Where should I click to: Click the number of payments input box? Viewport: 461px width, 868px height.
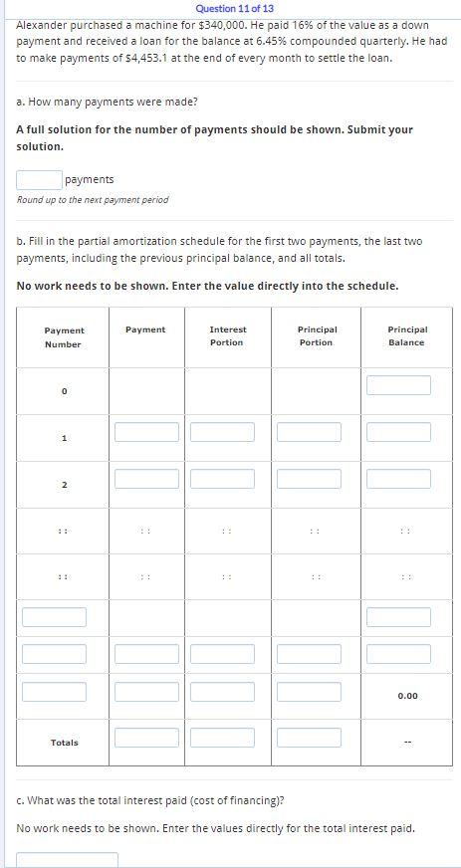tap(39, 180)
